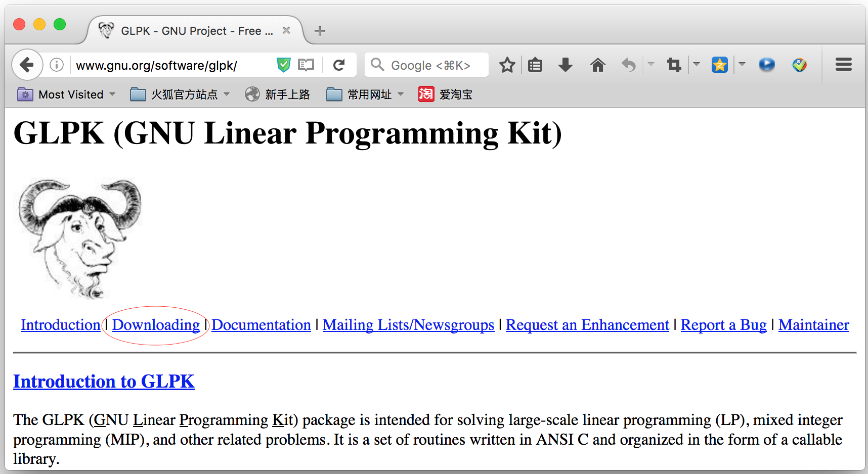Click the colorful checkmark extension icon
This screenshot has width=868, height=474.
(x=799, y=65)
